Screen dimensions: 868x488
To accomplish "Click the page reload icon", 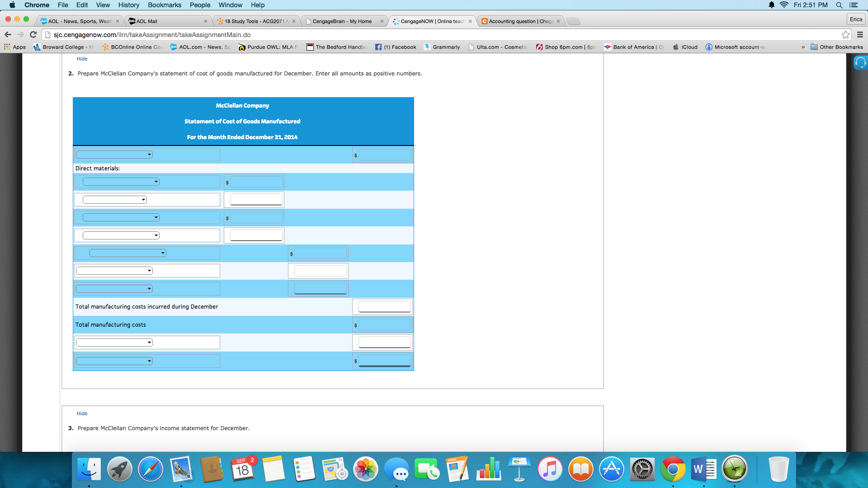I will click(x=33, y=34).
